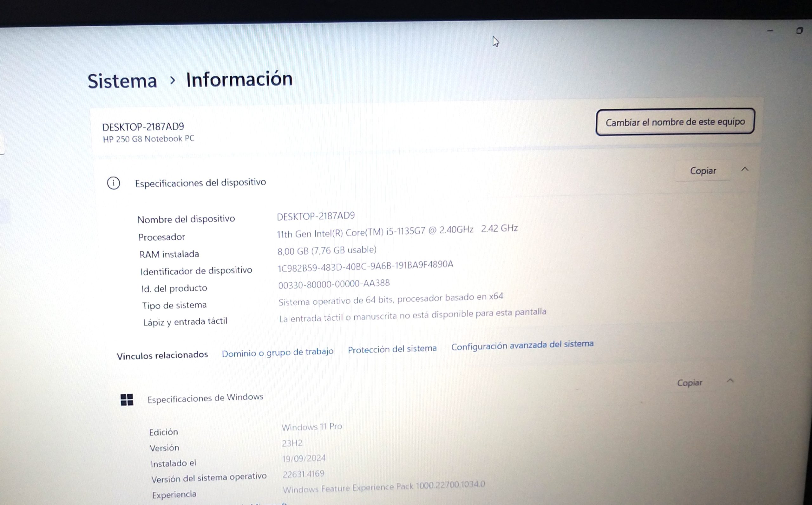Viewport: 812px width, 505px height.
Task: Click the large 'DESKTOP-2187AD9' header name
Action: pos(143,127)
